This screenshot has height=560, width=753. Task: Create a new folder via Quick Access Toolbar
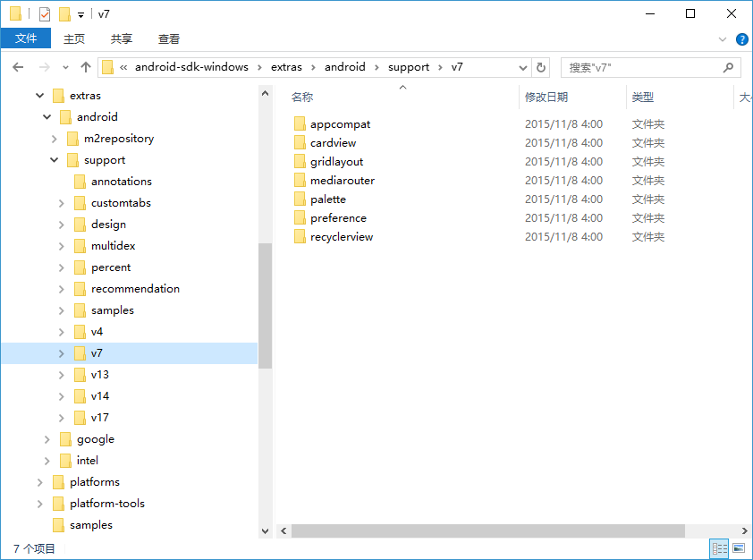point(63,13)
